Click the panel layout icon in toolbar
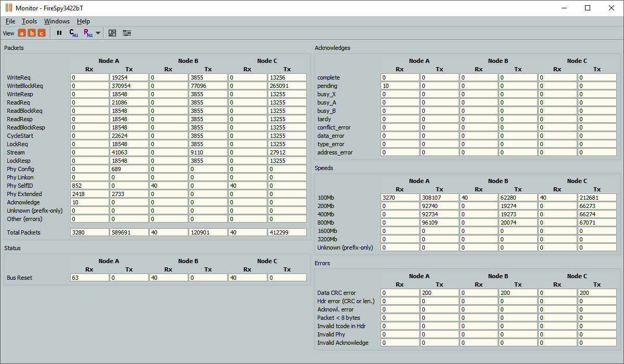The image size is (624, 364). tap(112, 33)
